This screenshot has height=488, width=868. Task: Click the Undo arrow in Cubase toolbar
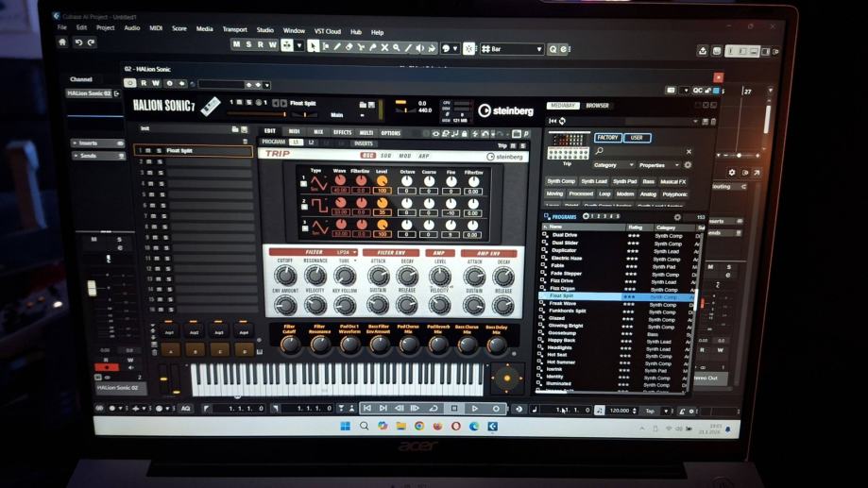click(78, 42)
